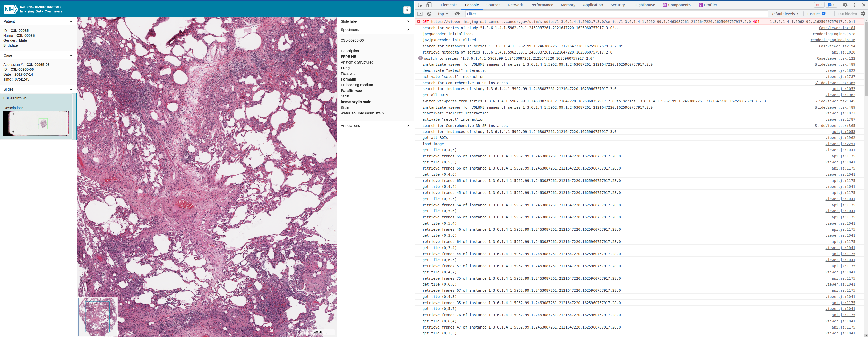
Task: Switch to the Network tab
Action: (515, 5)
